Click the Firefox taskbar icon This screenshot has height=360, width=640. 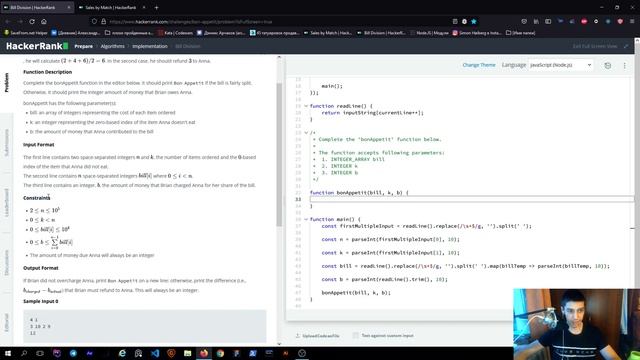click(x=204, y=353)
